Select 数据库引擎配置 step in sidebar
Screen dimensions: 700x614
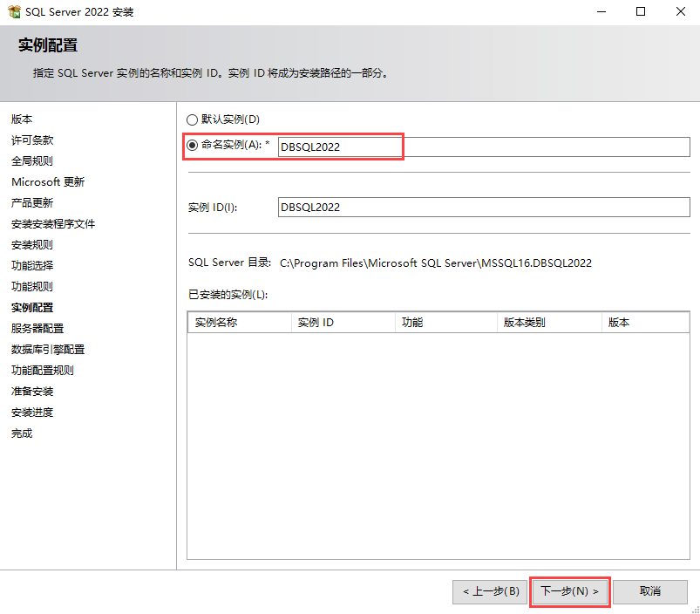click(x=48, y=350)
